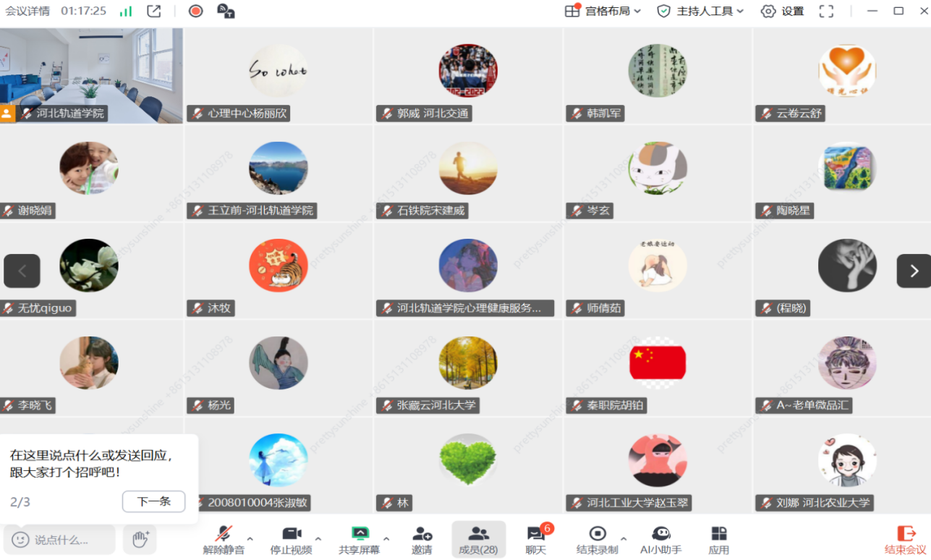Toggle 结束录制 recording button
Viewport: 931px width, 560px height.
[598, 540]
